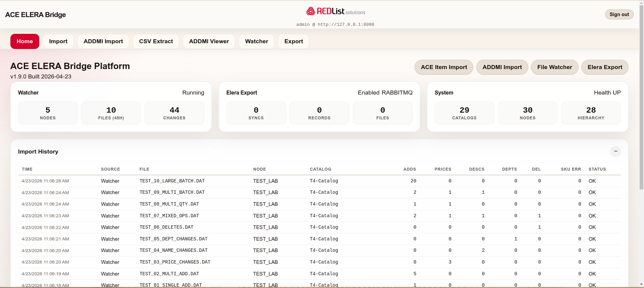Click the Prices value 3 in TEST_03 row
The image size is (644, 288).
tap(450, 262)
